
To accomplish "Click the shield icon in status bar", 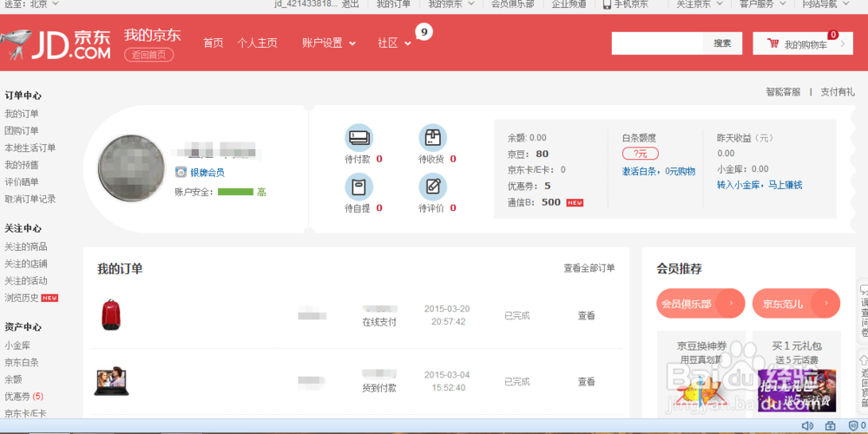I will point(853,425).
